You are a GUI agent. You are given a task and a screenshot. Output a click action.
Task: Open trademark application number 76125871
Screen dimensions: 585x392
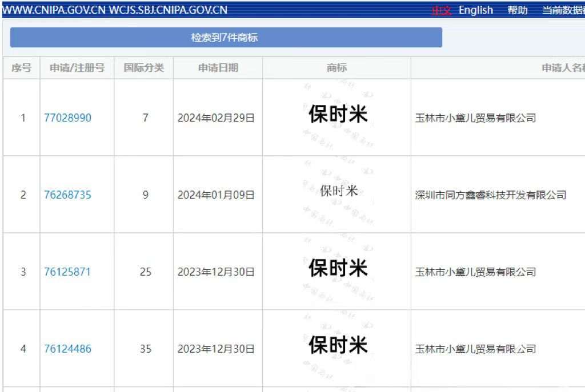click(x=67, y=272)
